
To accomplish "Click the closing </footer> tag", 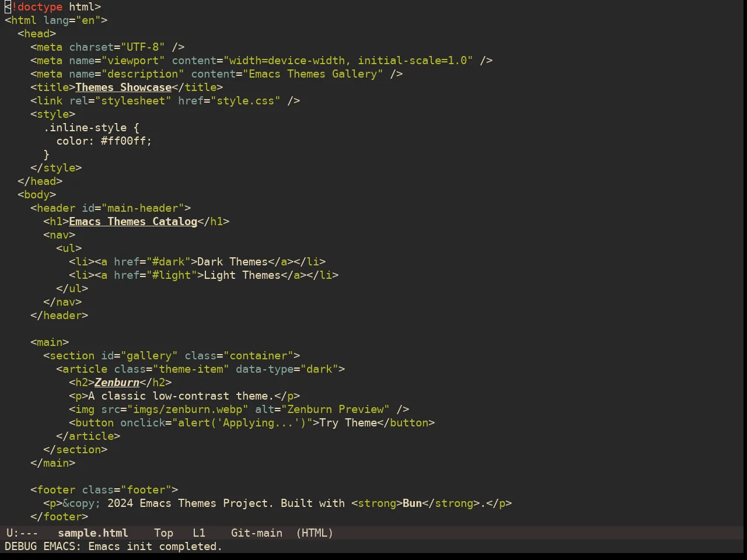I will (60, 517).
